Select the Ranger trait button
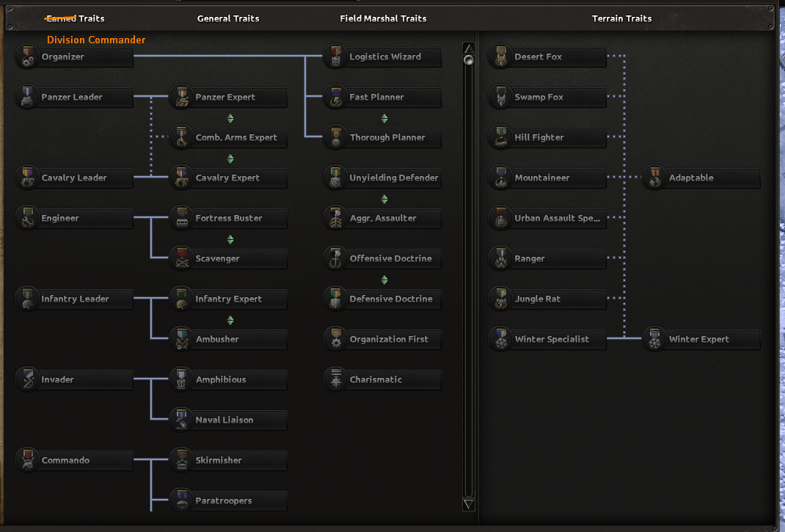 547,258
